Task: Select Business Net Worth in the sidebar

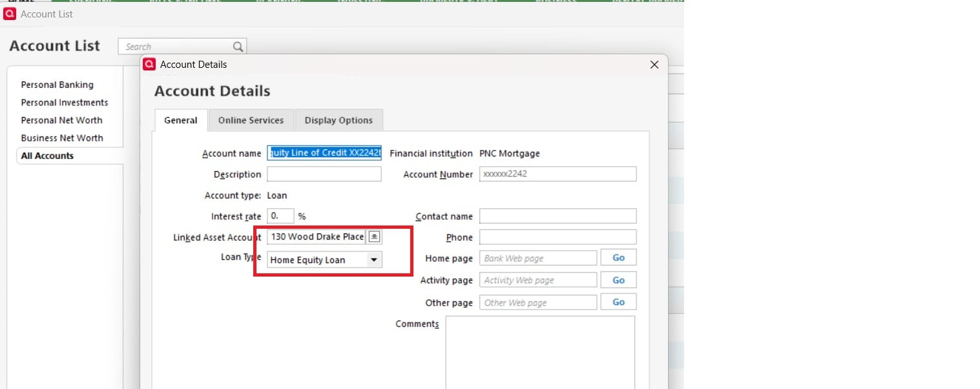Action: [x=62, y=138]
